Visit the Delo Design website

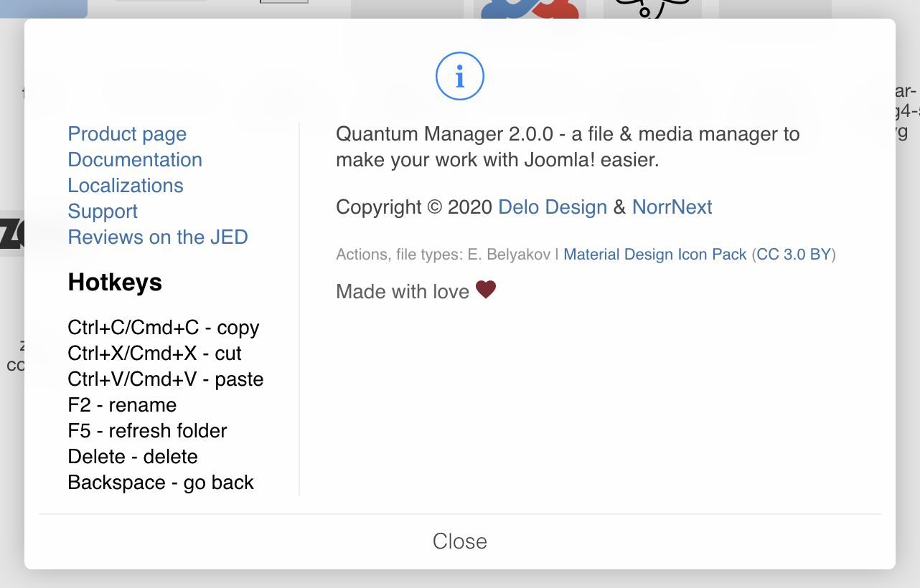[552, 207]
